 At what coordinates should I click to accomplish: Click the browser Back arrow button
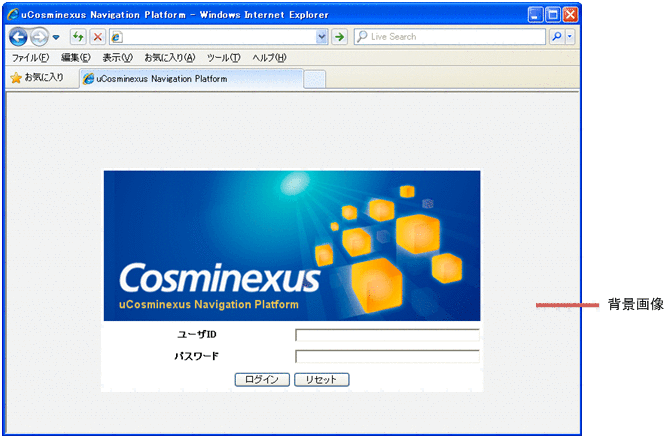click(x=18, y=37)
